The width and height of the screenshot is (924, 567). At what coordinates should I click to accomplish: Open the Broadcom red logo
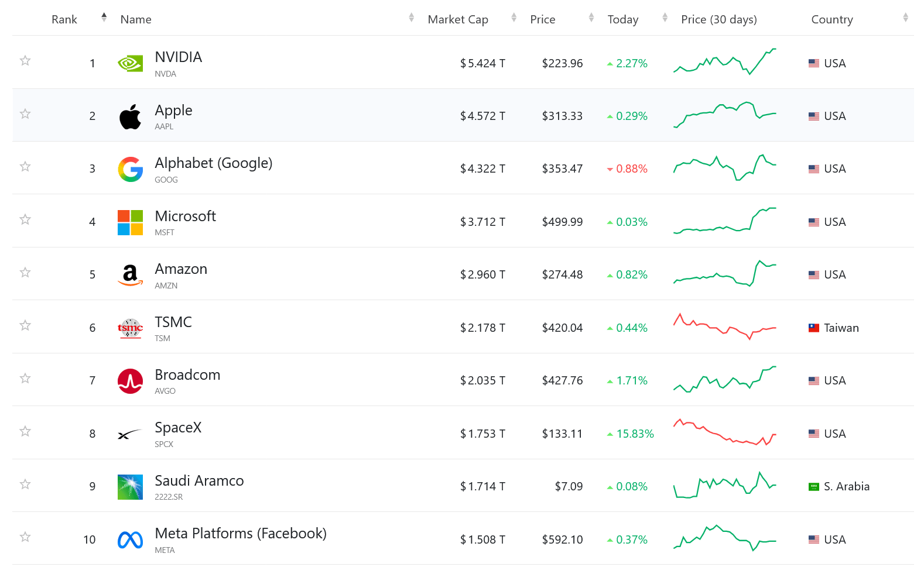(x=130, y=381)
